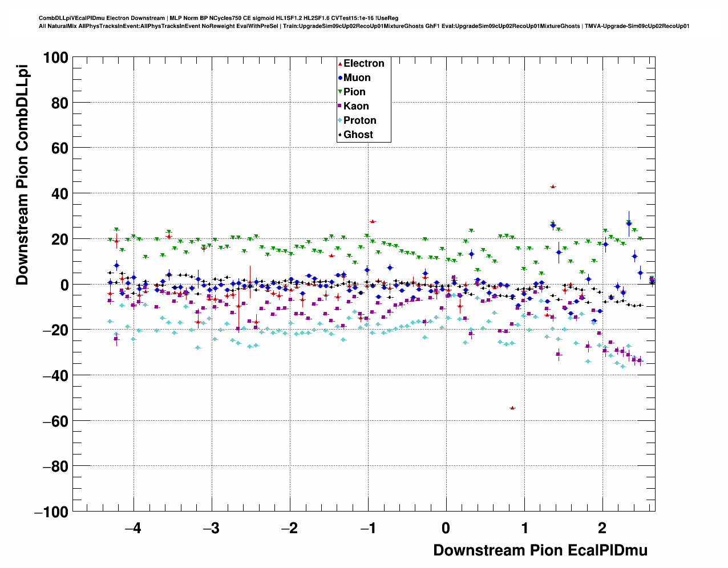Click the first title line starting CombDLLpiVEcalPIDmu
The image size is (728, 568).
pyautogui.click(x=219, y=18)
